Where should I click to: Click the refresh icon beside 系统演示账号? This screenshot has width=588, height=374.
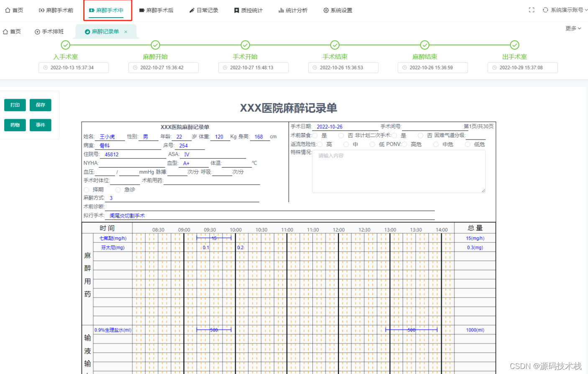[x=545, y=10]
